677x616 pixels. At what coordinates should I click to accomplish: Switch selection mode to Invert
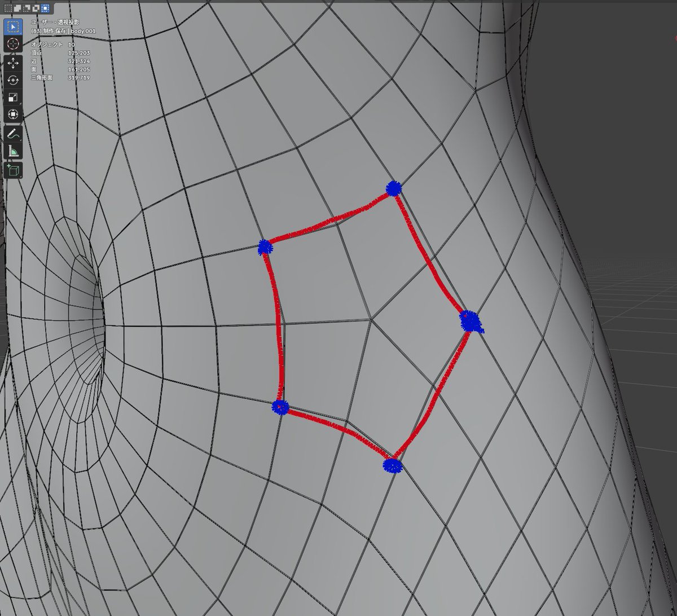coord(36,8)
